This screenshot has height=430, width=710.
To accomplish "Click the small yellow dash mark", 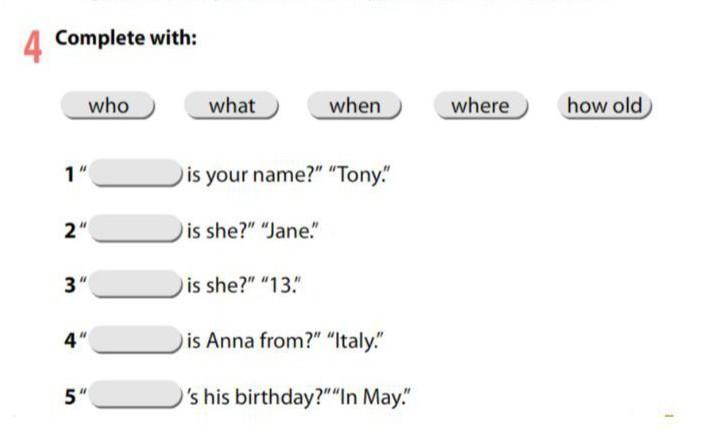I will pos(670,415).
